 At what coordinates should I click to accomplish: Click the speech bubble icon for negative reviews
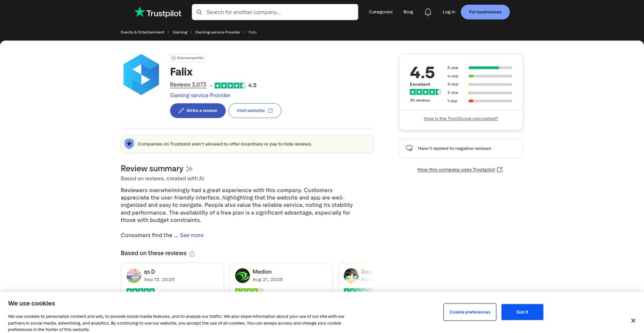tap(409, 148)
